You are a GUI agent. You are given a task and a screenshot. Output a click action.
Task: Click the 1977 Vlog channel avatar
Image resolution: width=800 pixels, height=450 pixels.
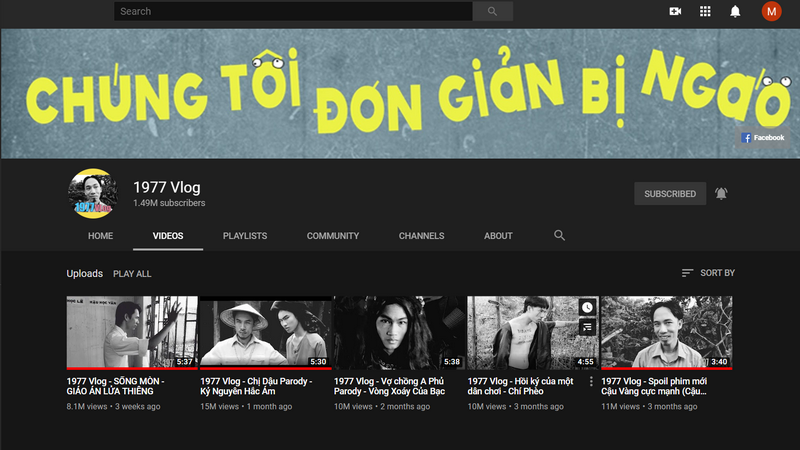(x=93, y=194)
